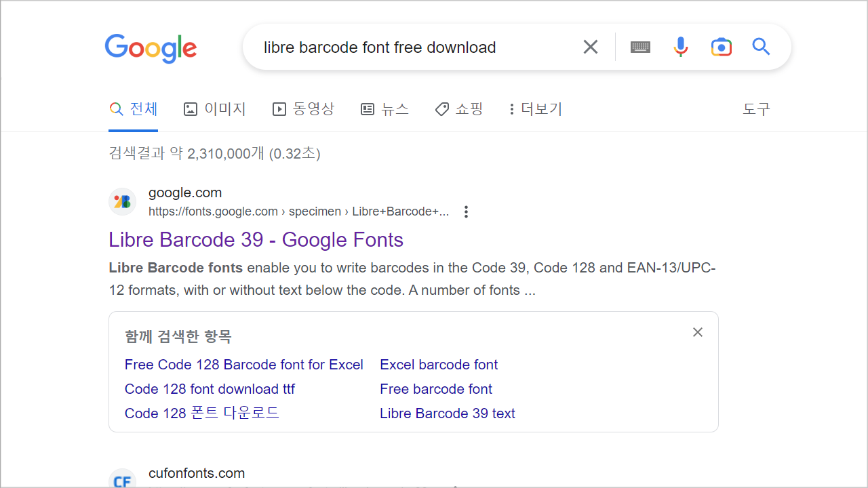Switch to the 이미지 tab

pos(215,109)
